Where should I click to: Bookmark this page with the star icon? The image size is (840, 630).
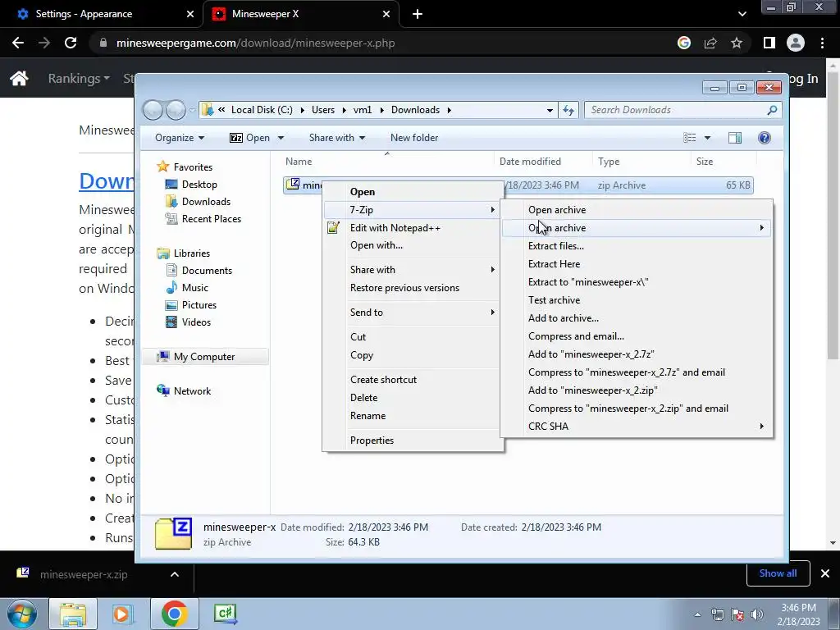[x=737, y=43]
